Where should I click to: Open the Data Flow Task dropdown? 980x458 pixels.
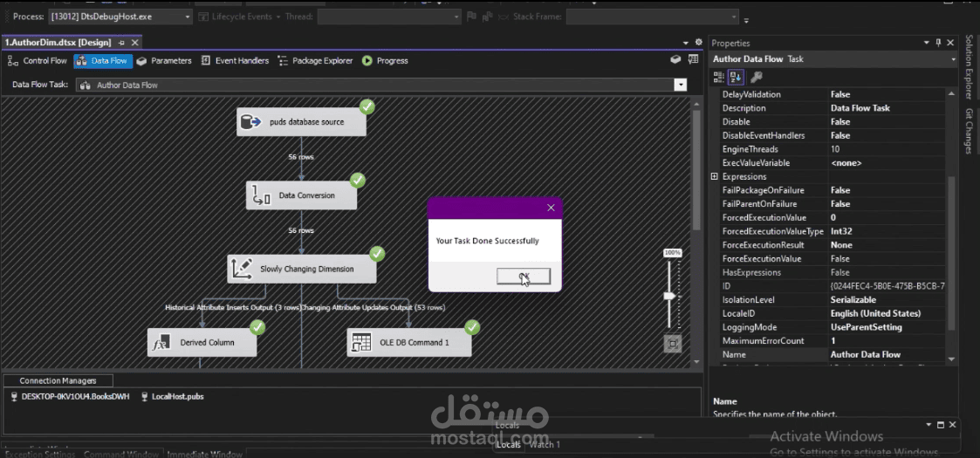[x=680, y=85]
